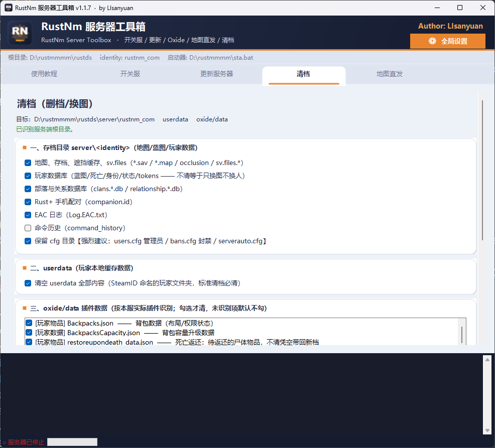The height and width of the screenshot is (448, 495).
Task: Minimize the RustNm window
Action: click(x=437, y=8)
